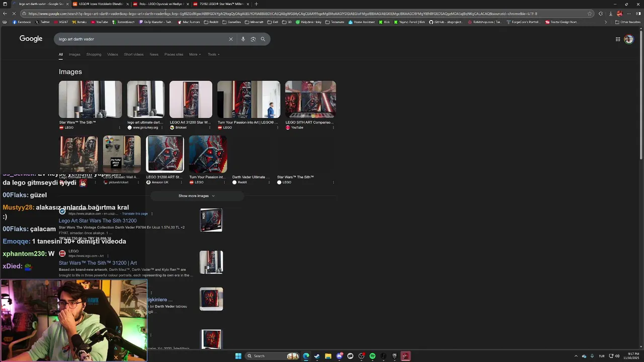Screen dimensions: 644x362
Task: Switch to the Shopping tab
Action: click(94, 54)
